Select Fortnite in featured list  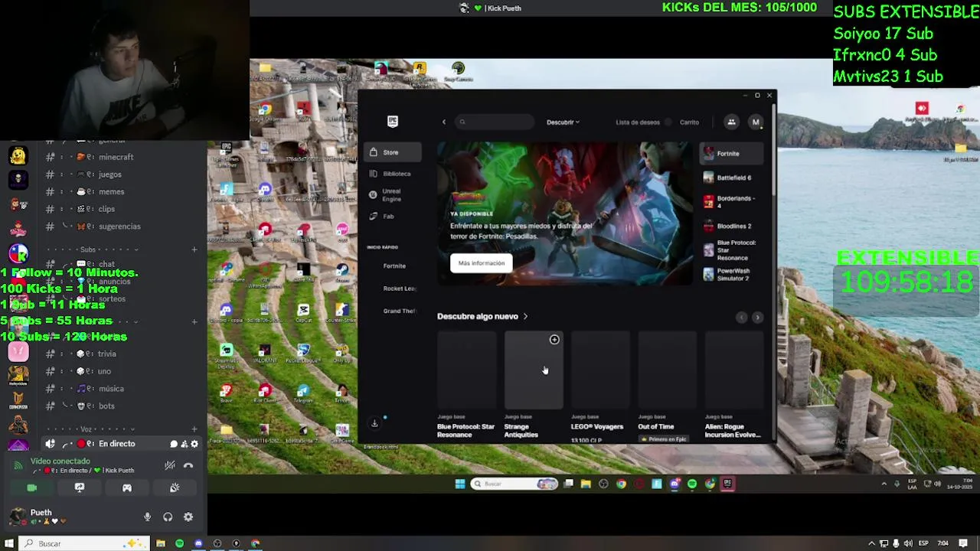coord(731,154)
